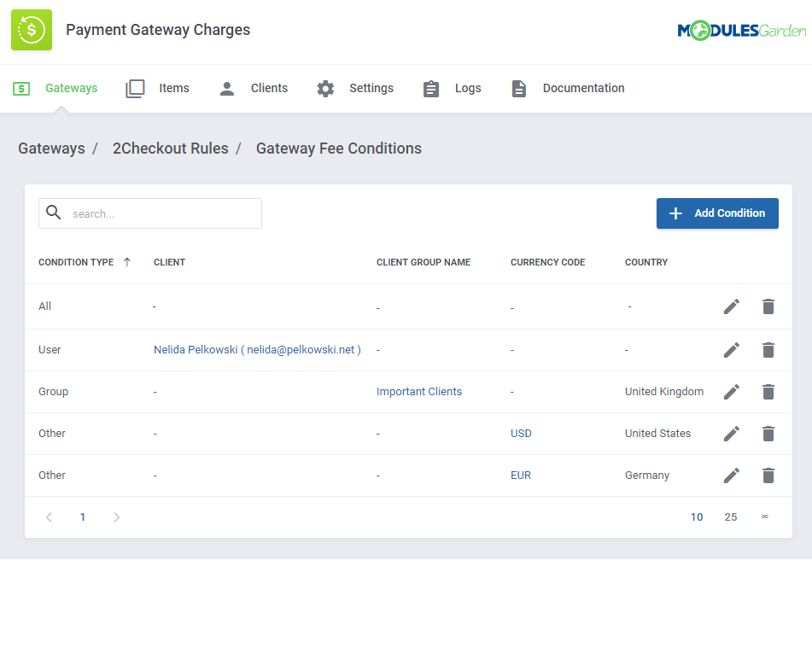This screenshot has height=671, width=812.
Task: Click the Documentation file icon
Action: click(519, 89)
